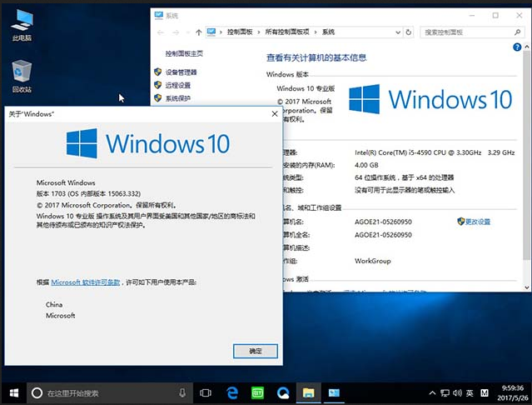Expand the chevron after 控制面板 breadcrumb
This screenshot has width=532, height=405.
259,32
